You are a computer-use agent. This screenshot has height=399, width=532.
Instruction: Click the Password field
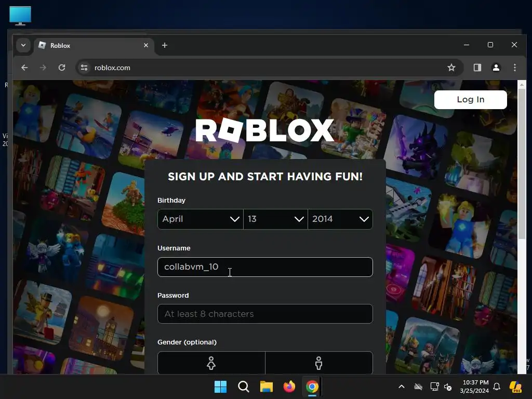coord(265,314)
